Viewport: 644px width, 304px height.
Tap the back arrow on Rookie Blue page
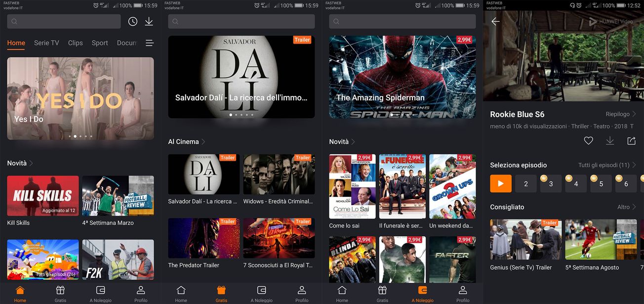coord(495,22)
